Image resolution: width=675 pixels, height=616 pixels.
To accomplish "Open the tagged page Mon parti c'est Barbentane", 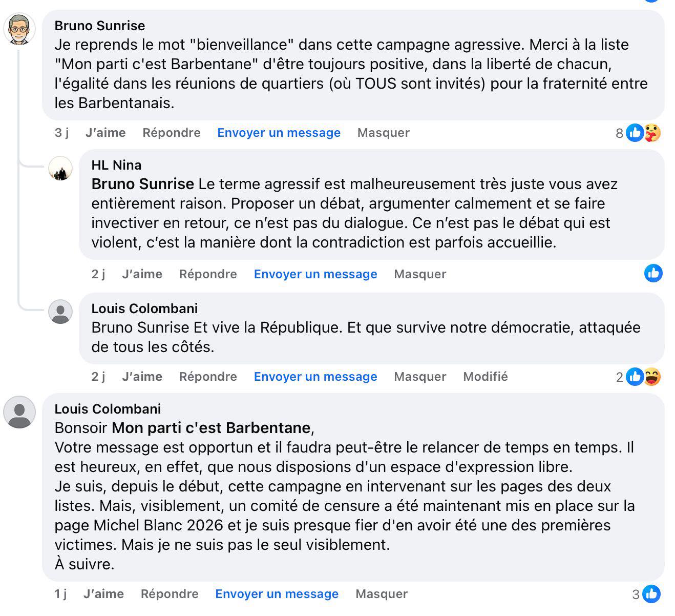I will pos(211,428).
